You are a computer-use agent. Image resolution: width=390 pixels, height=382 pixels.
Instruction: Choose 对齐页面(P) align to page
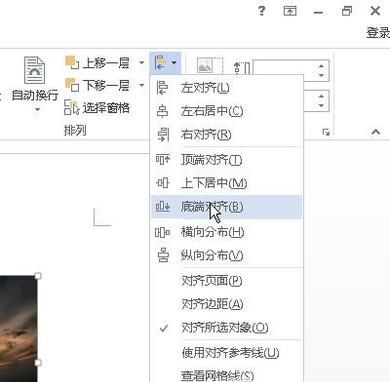pyautogui.click(x=227, y=281)
